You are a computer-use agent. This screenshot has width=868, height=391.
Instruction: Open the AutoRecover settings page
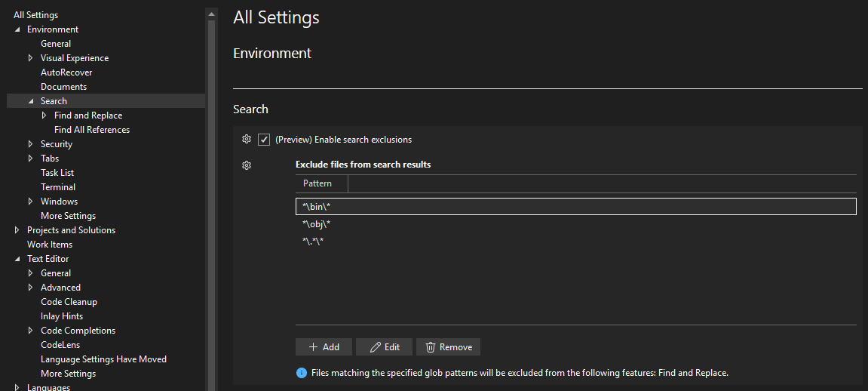[66, 72]
